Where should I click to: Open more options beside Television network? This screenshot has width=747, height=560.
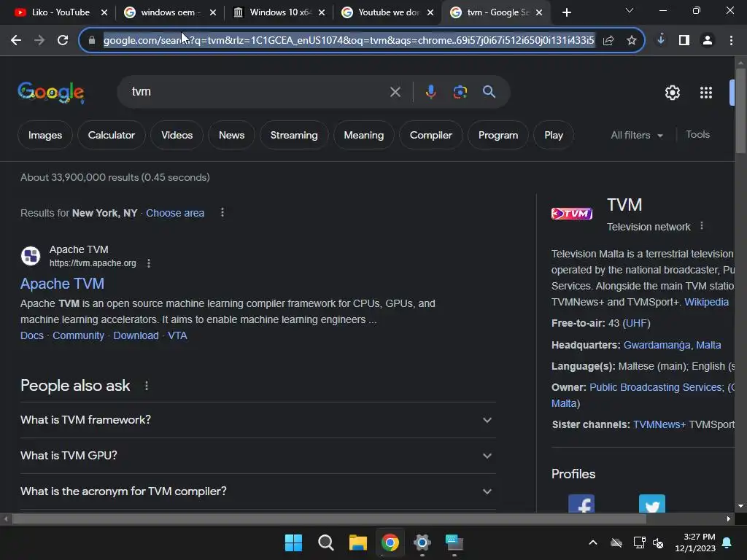[x=701, y=226]
